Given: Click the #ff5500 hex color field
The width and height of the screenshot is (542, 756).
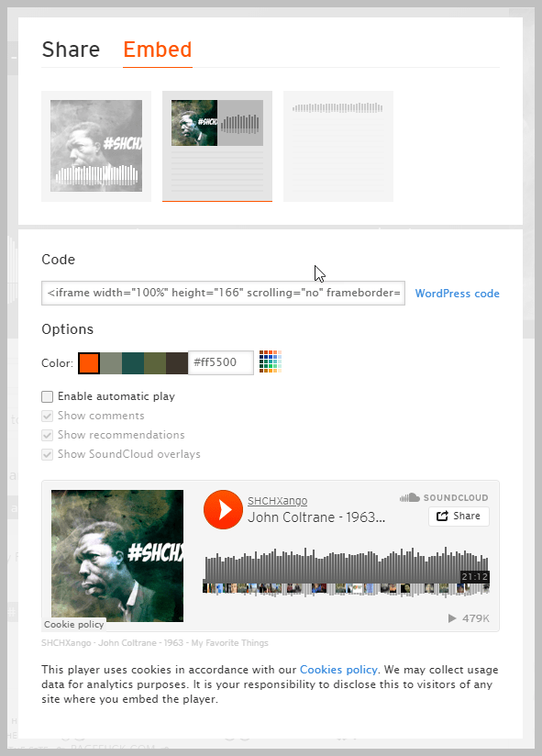Looking at the screenshot, I should point(221,362).
